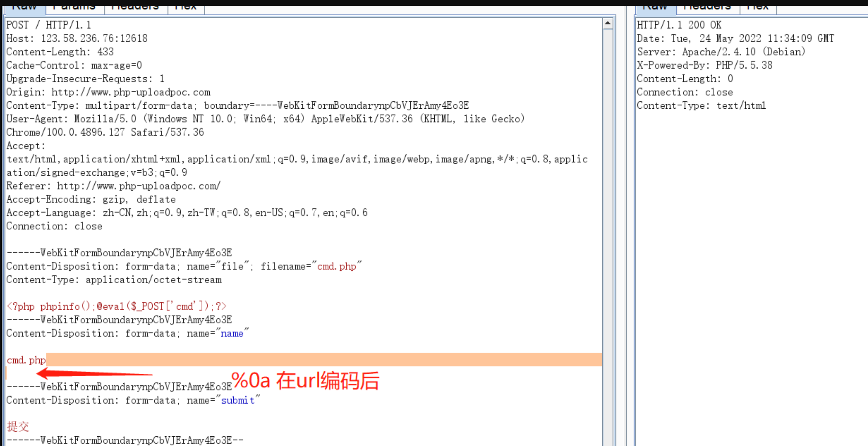Screen dimensions: 868x446
Task: Click the 'X-Powered-By: PHP/5.5.38' header
Action: coord(705,65)
